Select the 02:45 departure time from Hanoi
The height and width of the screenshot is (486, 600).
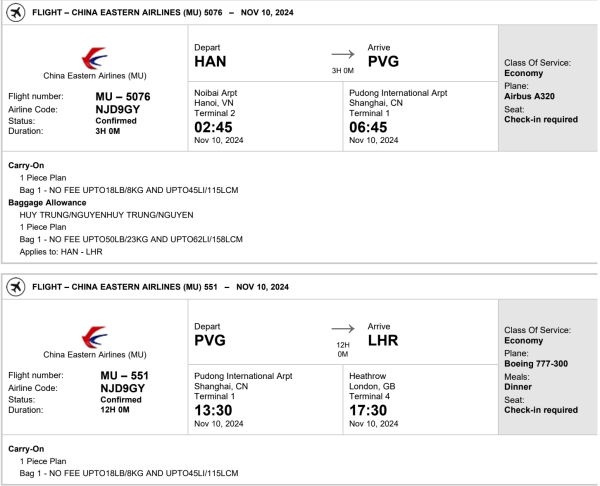pos(215,127)
